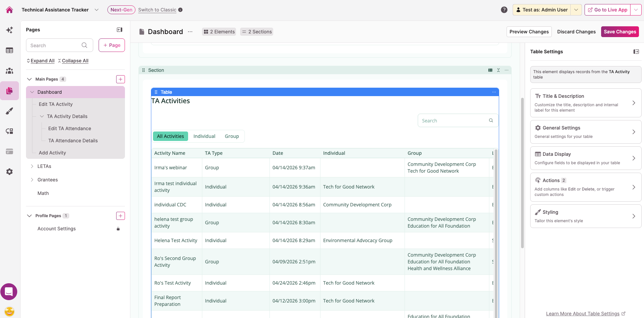Image resolution: width=644 pixels, height=318 pixels.
Task: Open the AI sparkle assistant icon
Action: (x=9, y=30)
